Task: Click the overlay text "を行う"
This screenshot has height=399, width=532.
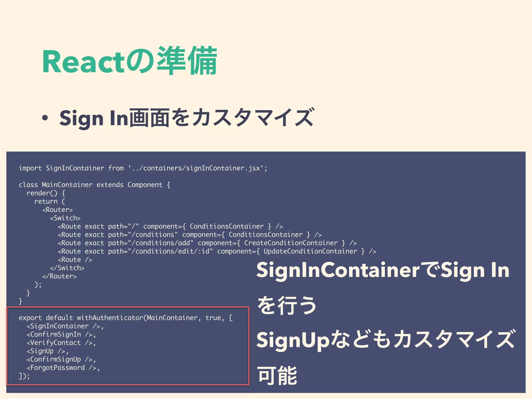Action: click(287, 305)
